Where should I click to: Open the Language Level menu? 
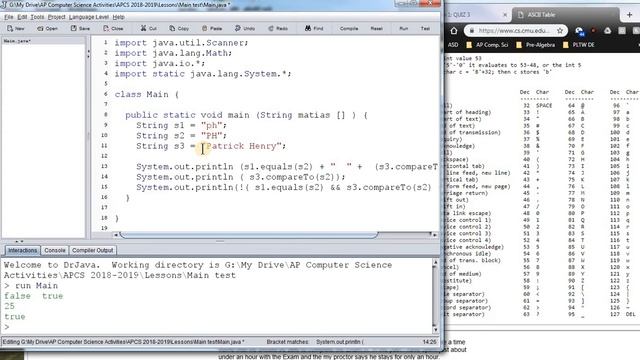tap(89, 17)
